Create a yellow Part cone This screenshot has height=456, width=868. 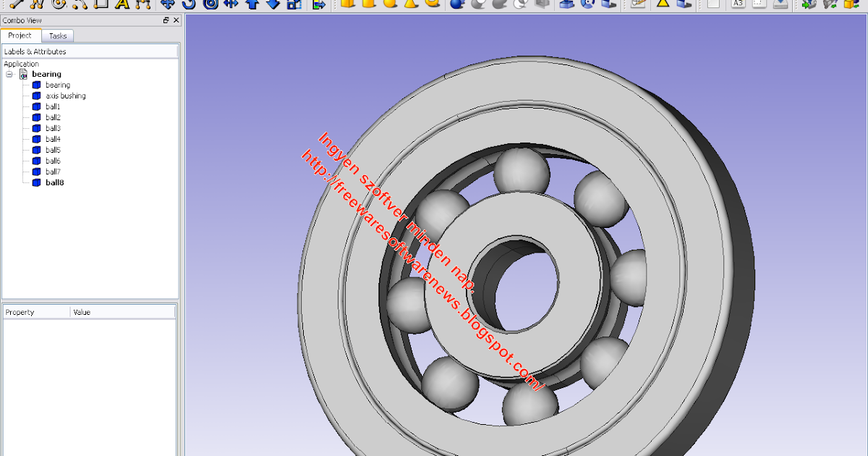pyautogui.click(x=410, y=4)
